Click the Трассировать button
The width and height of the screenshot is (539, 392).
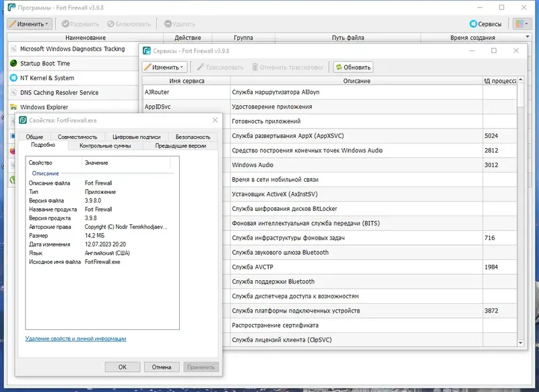coord(220,67)
